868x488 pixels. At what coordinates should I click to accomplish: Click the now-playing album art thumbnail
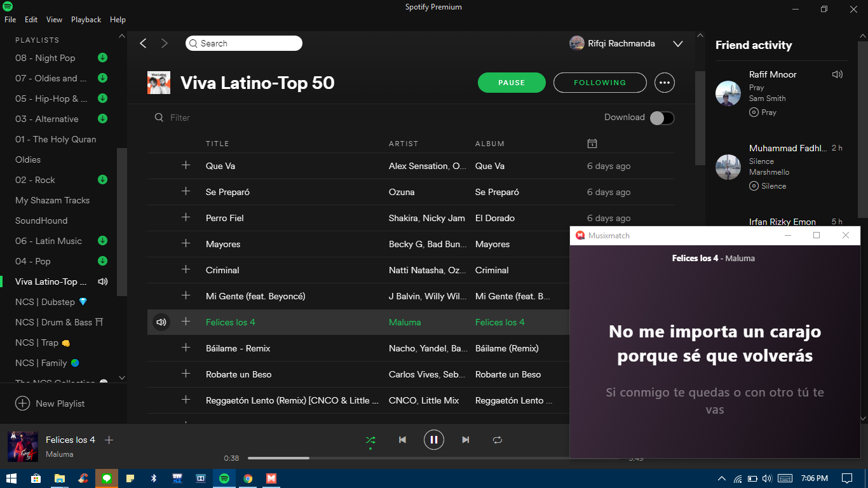pyautogui.click(x=23, y=447)
